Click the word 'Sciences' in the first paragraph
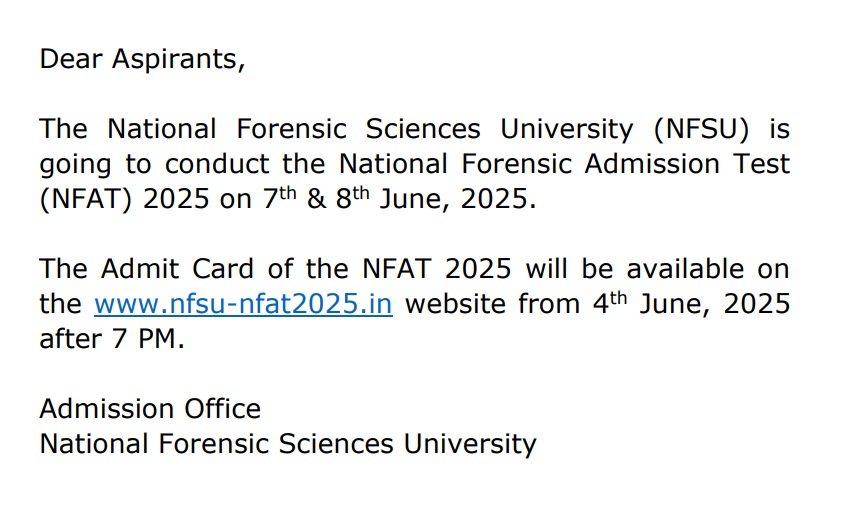 pyautogui.click(x=423, y=129)
